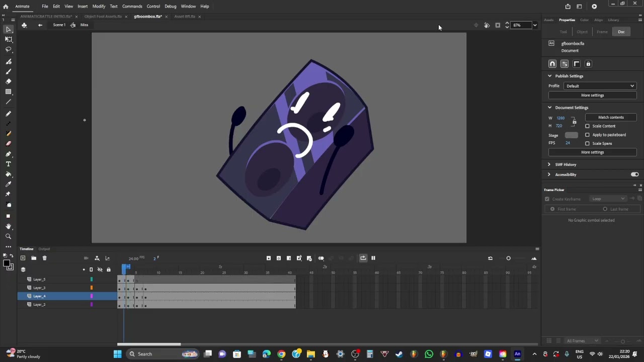Switch to the Library panel tab

click(x=613, y=20)
